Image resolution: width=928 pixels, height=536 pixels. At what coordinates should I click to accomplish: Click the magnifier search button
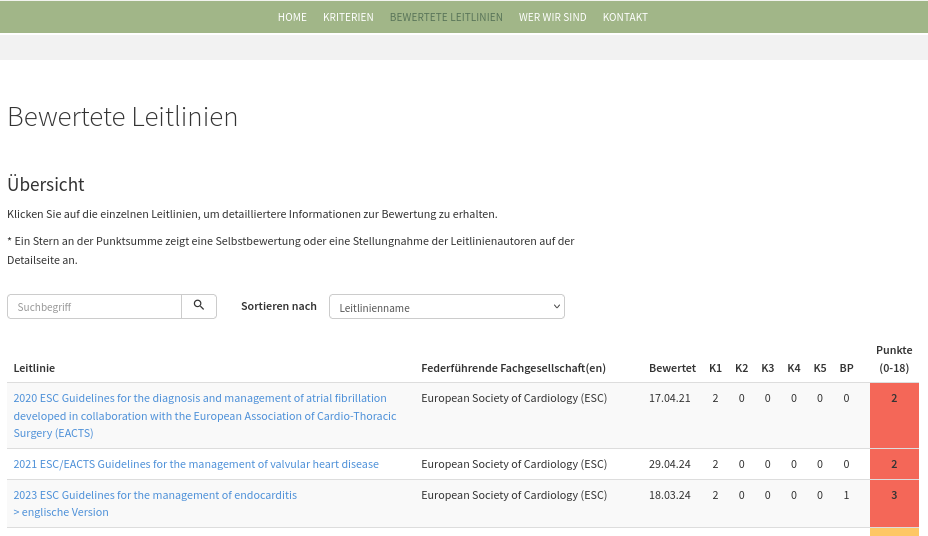point(199,306)
